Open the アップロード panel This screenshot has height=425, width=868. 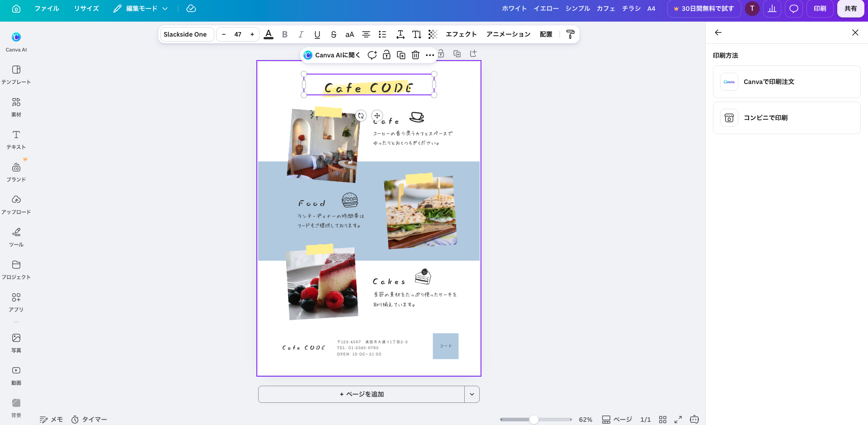pos(16,205)
